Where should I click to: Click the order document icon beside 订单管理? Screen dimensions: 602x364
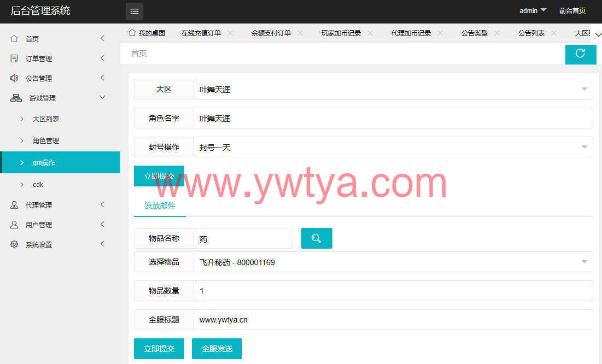(x=14, y=58)
